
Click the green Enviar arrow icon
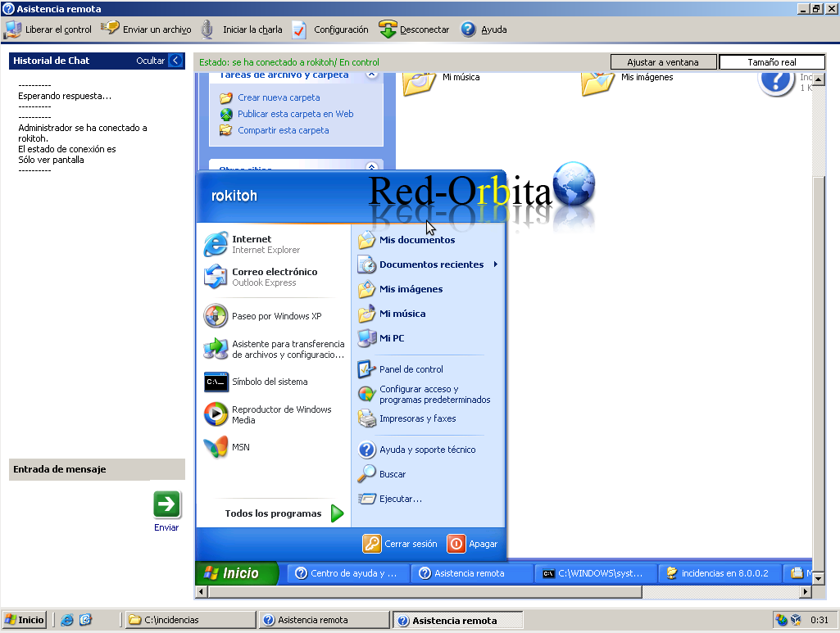[x=166, y=504]
